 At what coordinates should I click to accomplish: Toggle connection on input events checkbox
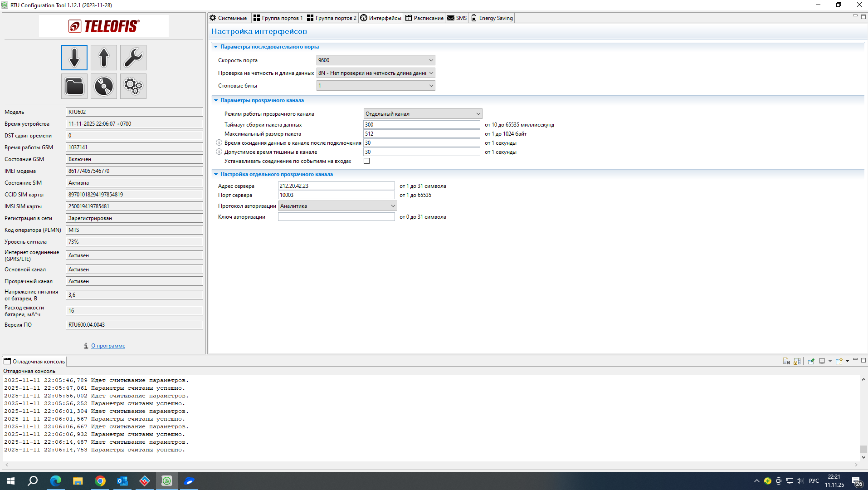(x=367, y=161)
